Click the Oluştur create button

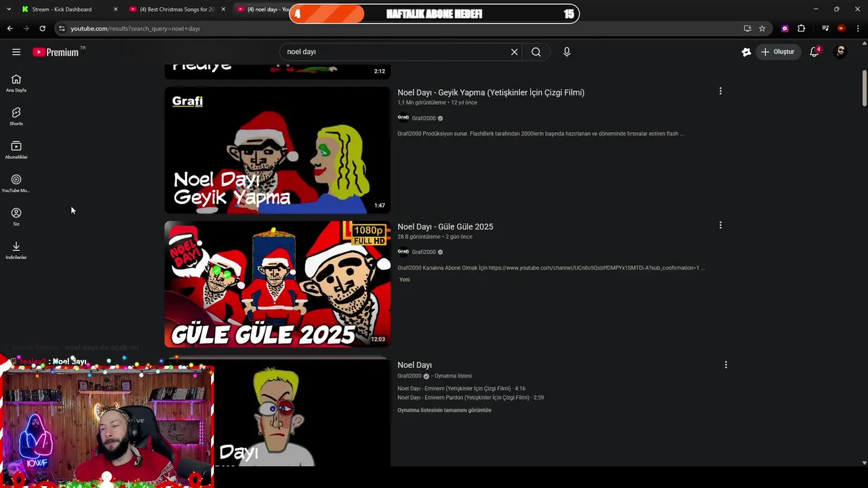click(x=778, y=52)
